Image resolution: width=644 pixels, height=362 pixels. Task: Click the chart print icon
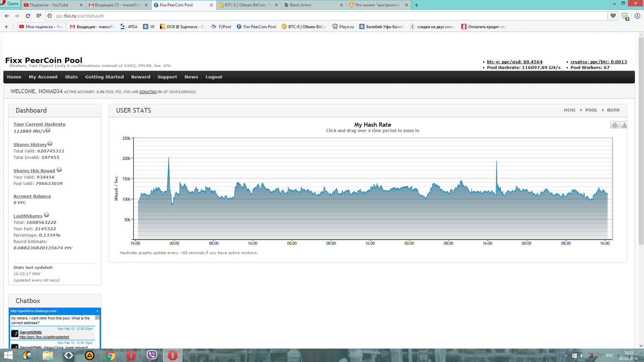pos(614,125)
